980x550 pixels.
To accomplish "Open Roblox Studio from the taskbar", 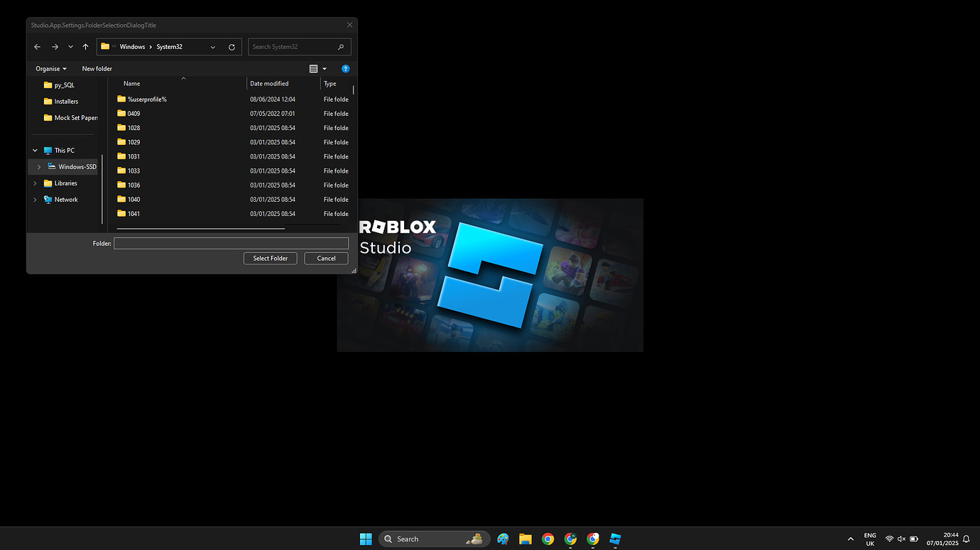I will (x=615, y=539).
